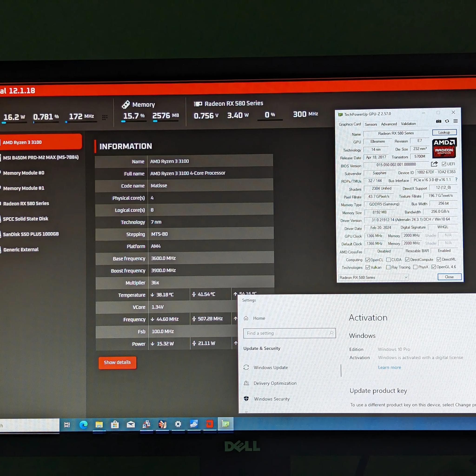Toggle the UEFI checkbox in GPU-Z
The height and width of the screenshot is (476, 476).
pyautogui.click(x=444, y=164)
